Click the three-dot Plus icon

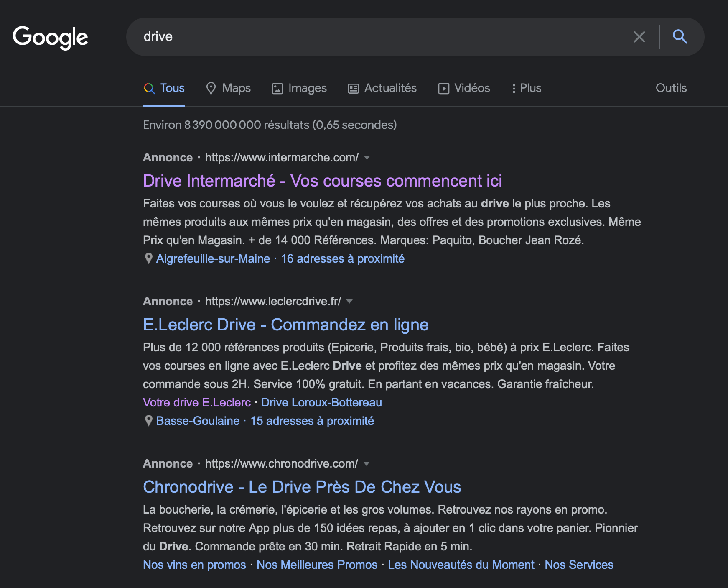tap(514, 89)
